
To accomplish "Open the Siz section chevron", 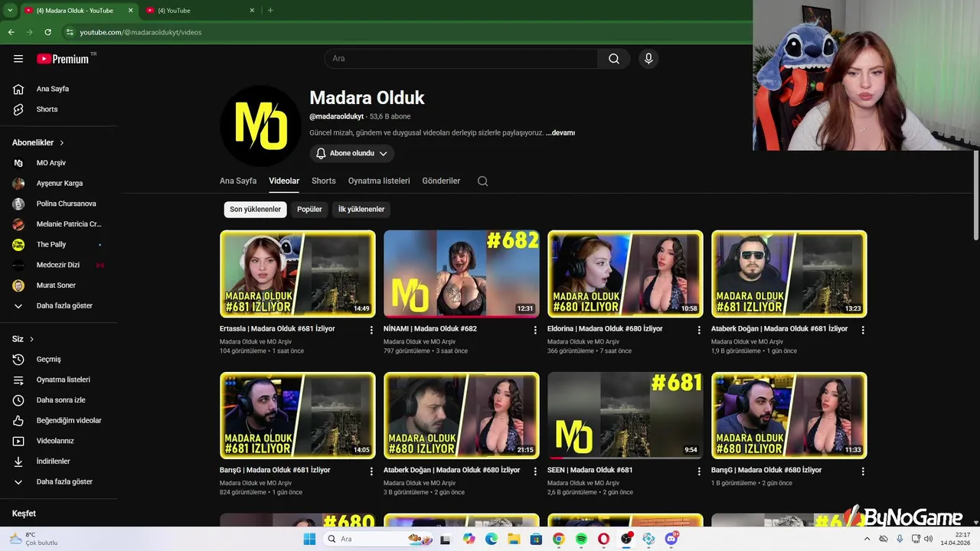I will pos(31,339).
